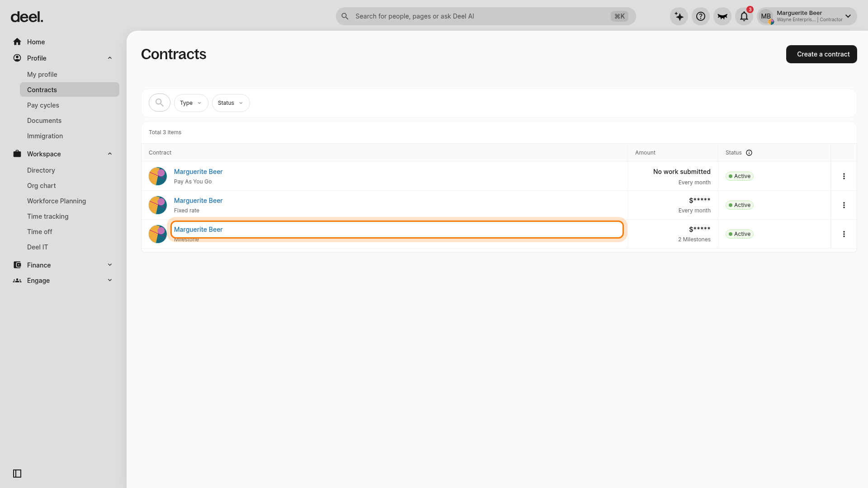The height and width of the screenshot is (488, 868).
Task: Click avatar of Milestone contract
Action: coord(158,234)
